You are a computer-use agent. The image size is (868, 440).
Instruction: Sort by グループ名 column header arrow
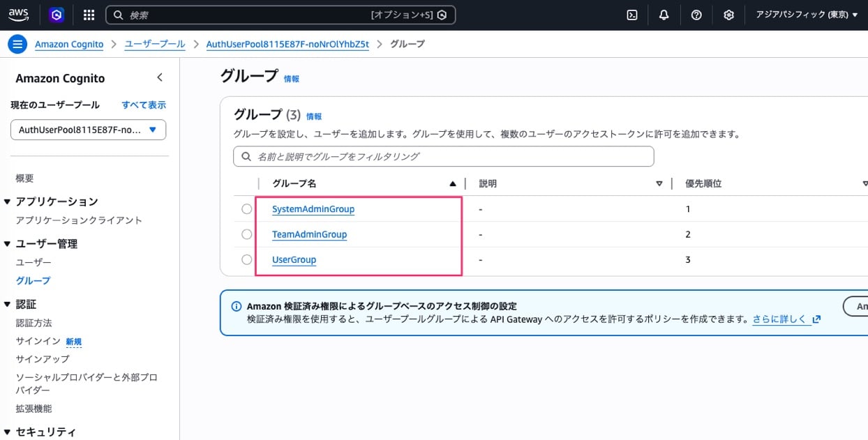point(452,184)
